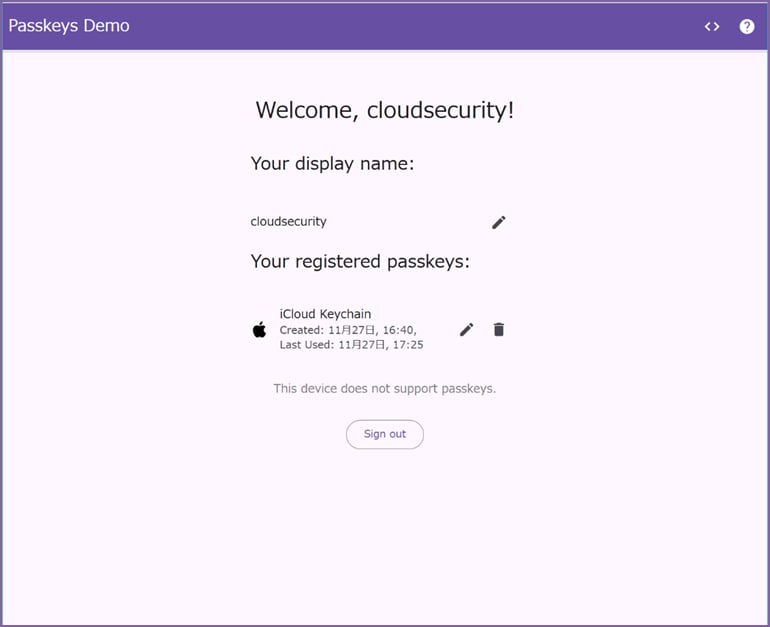Rename the iCloud Keychain passkey
This screenshot has height=627, width=770.
click(x=467, y=329)
